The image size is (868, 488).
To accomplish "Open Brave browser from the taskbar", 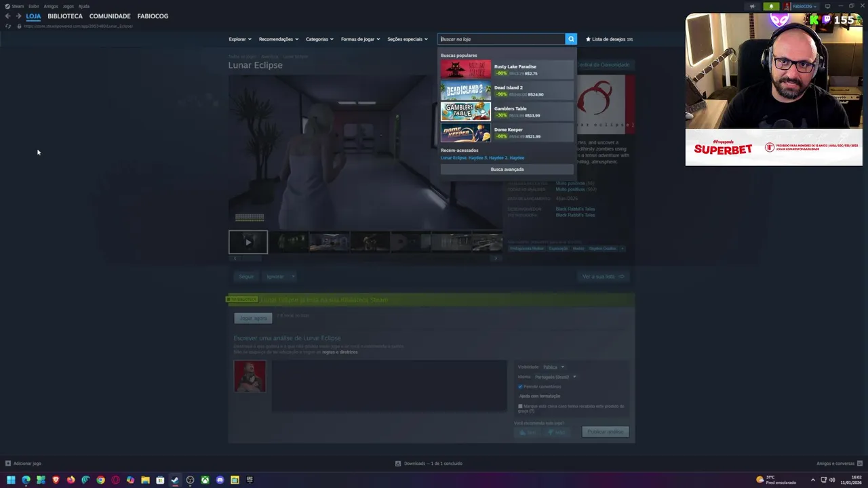I will pos(56,480).
